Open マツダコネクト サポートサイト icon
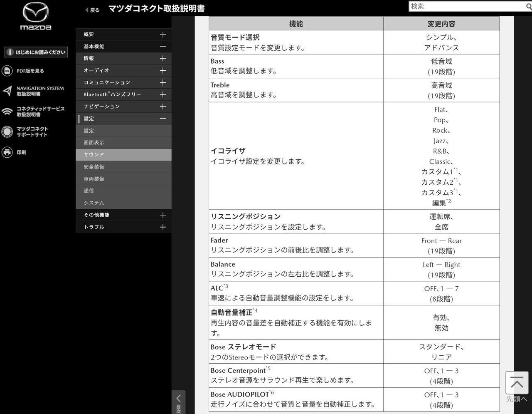This screenshot has width=532, height=414. tap(7, 132)
